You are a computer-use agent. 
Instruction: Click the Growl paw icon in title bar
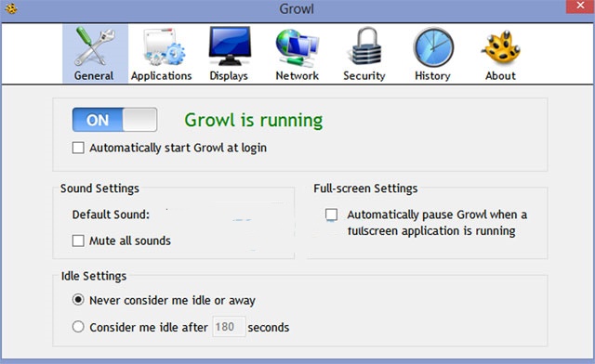pos(11,8)
